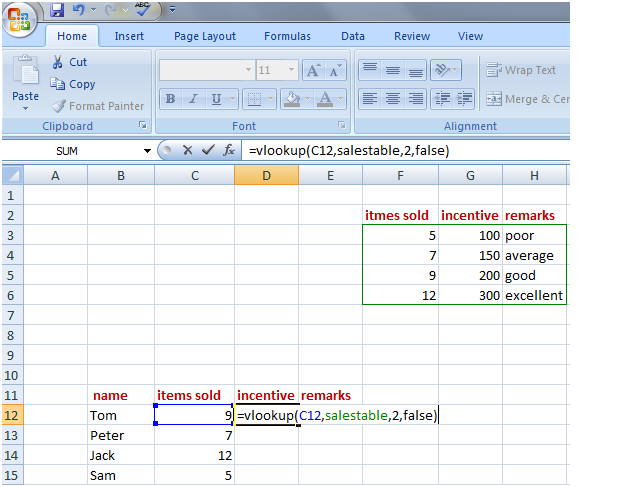
Task: Copy the selection
Action: pyautogui.click(x=73, y=84)
